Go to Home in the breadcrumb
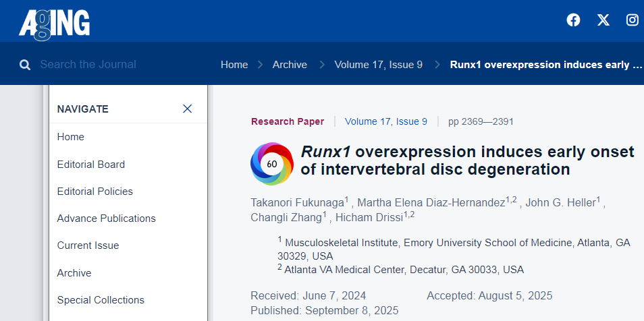This screenshot has height=321, width=644. (x=234, y=65)
